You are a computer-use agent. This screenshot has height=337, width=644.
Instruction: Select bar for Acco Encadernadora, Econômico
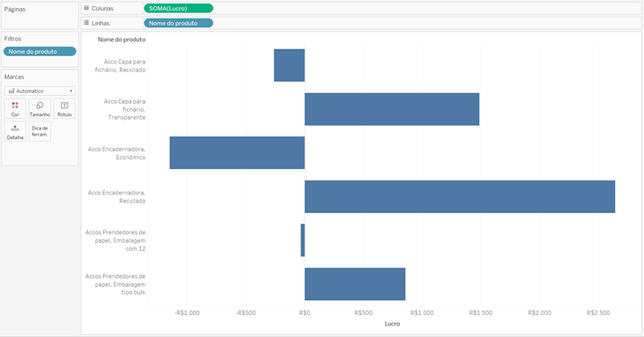point(237,152)
